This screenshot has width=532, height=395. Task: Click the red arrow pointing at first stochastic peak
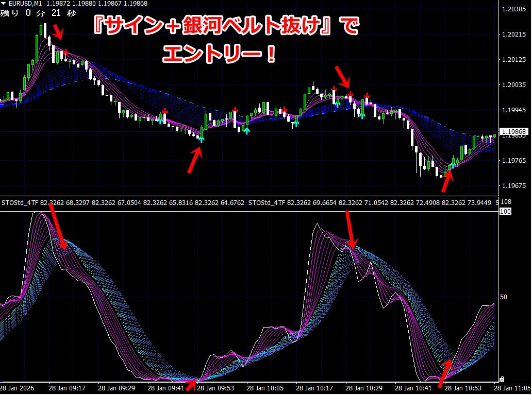58,227
